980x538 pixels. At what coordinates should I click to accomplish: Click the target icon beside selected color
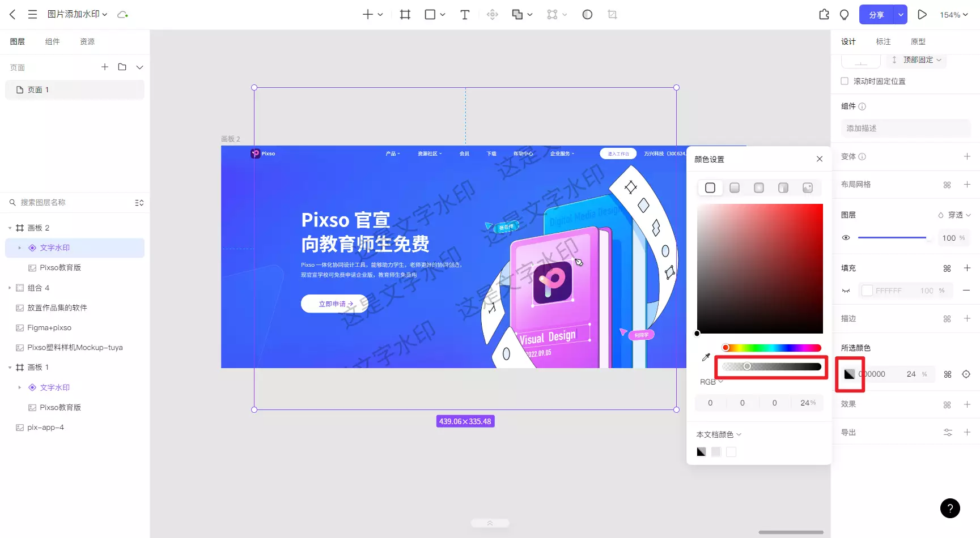(966, 374)
